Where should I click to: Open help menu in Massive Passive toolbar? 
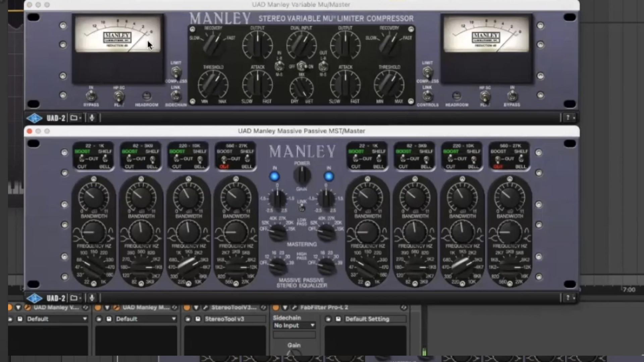point(570,298)
